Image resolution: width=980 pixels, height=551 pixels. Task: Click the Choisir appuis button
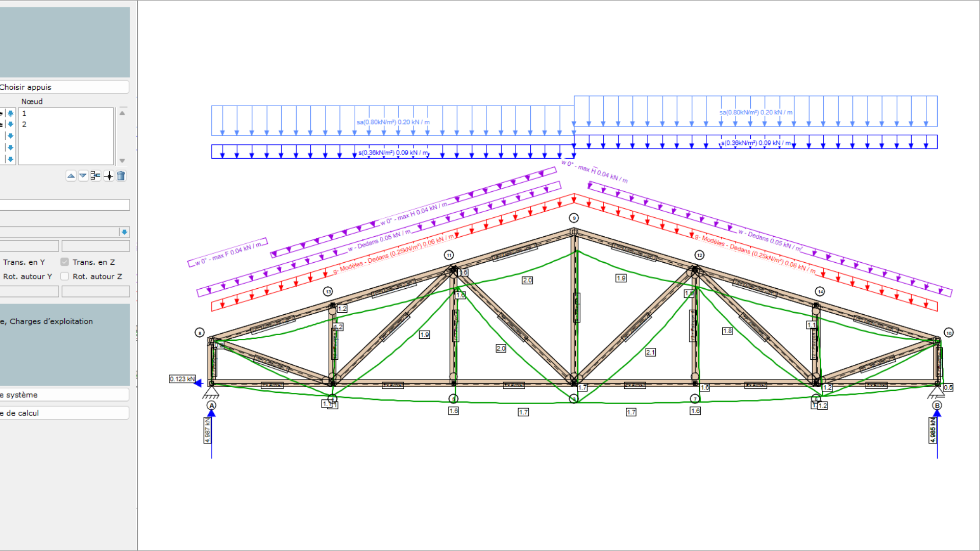(x=64, y=87)
